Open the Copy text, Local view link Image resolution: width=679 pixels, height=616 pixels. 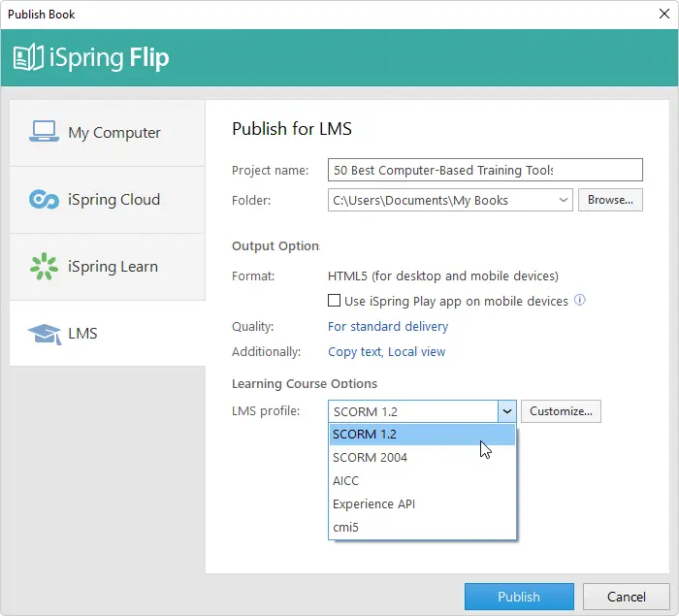point(387,352)
